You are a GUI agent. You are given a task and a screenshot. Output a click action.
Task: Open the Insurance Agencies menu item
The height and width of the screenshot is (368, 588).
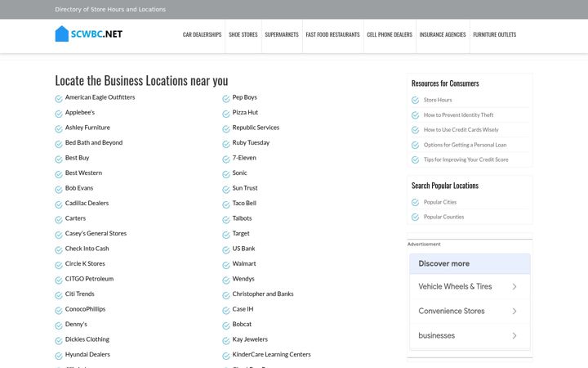click(x=443, y=34)
